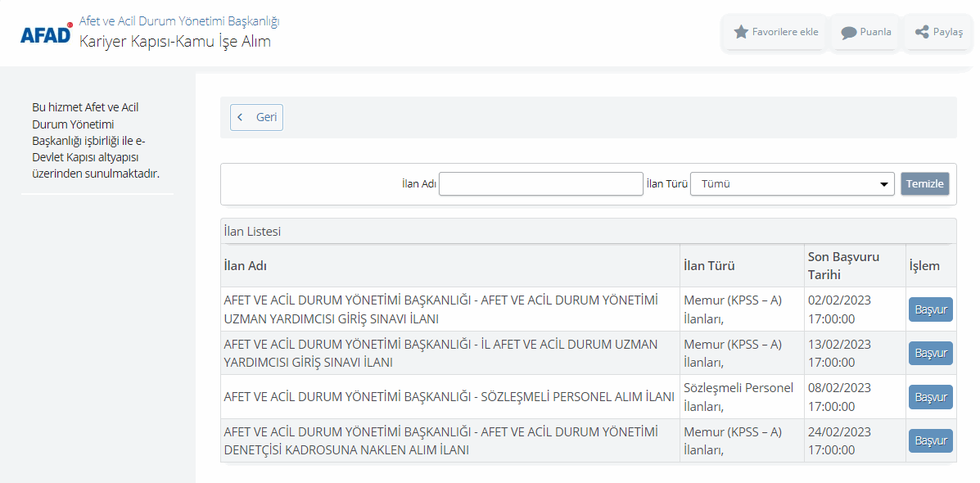Click the star icon in Favorilere ekle

pyautogui.click(x=741, y=32)
